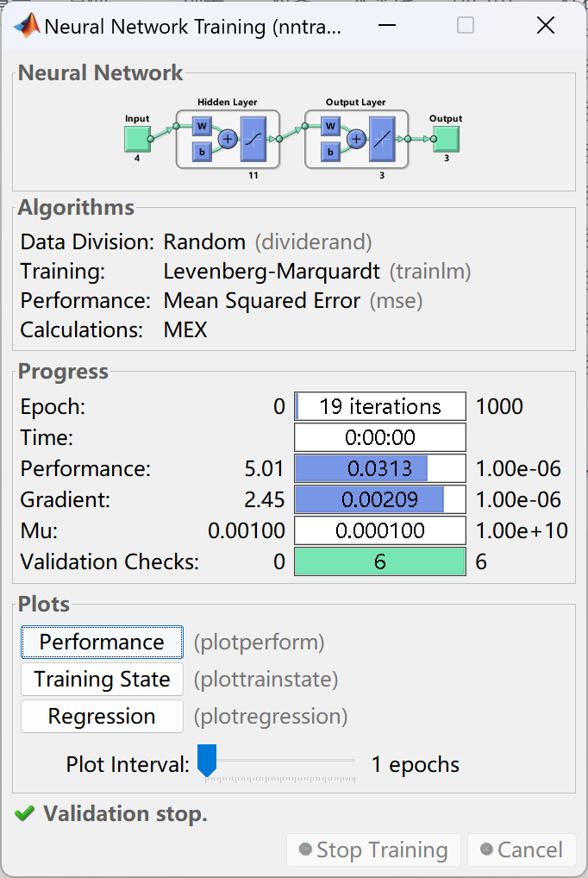The width and height of the screenshot is (588, 878).
Task: Click the Mu value field 0.000100
Action: point(380,530)
